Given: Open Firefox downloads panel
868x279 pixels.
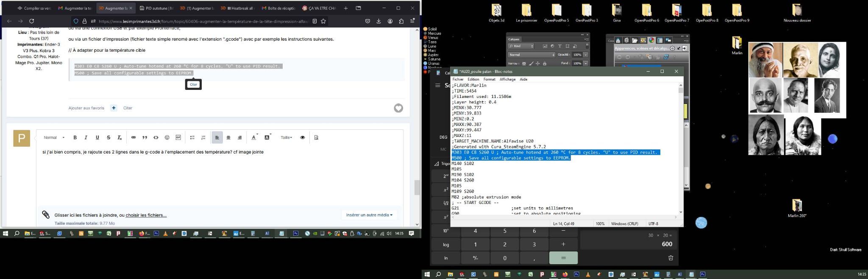Looking at the screenshot, I should point(378,21).
